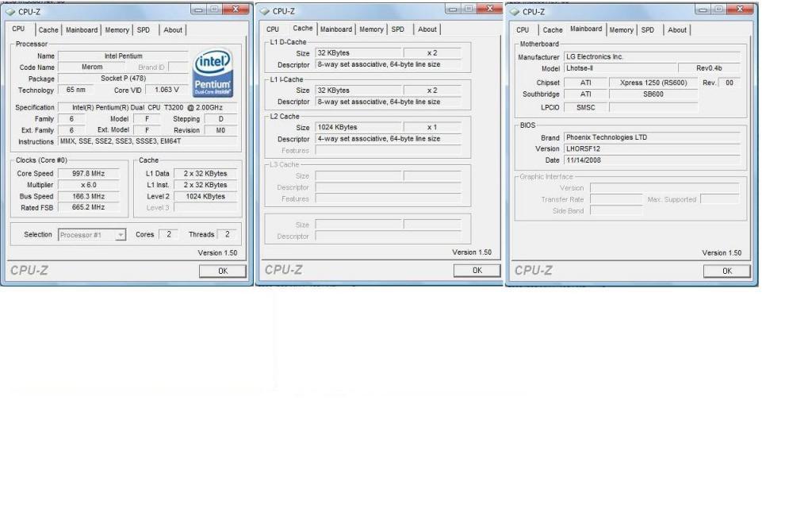Screen dimensions: 812x508
Task: Open Memory tab in the left window
Action: 117,30
